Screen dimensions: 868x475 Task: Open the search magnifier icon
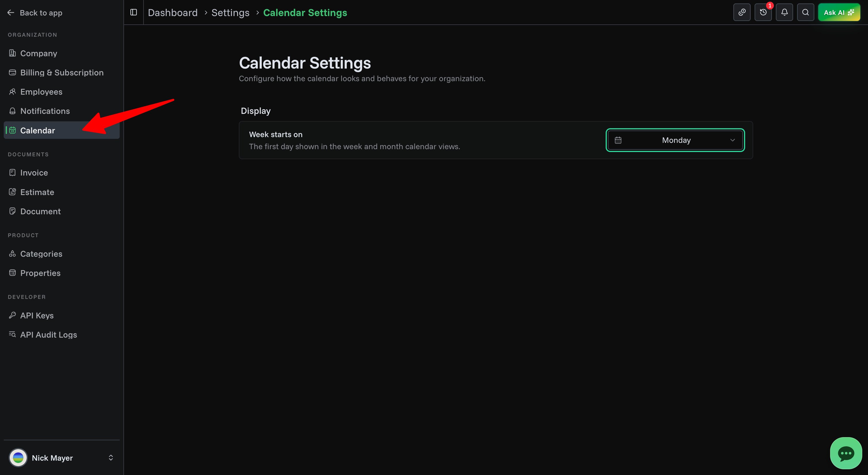click(806, 12)
